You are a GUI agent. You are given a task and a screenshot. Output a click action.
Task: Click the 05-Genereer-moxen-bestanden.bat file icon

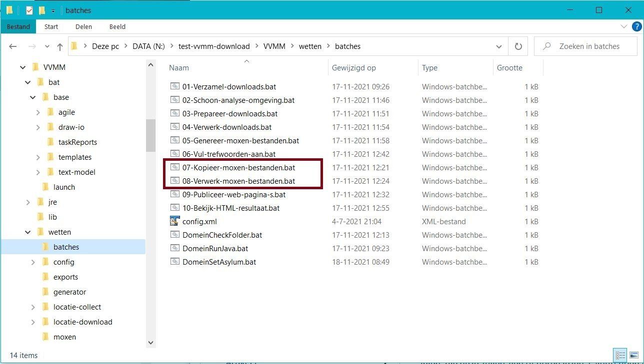[174, 140]
